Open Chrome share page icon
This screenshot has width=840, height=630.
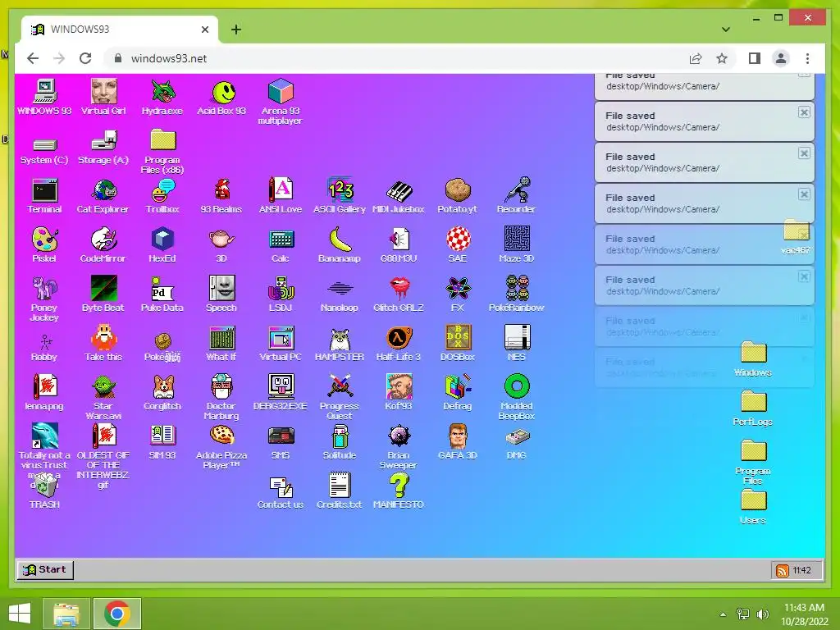[696, 58]
